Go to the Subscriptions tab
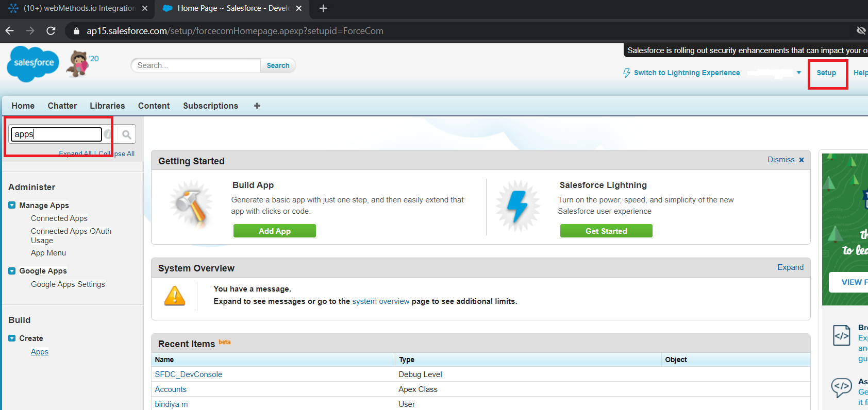868x410 pixels. pyautogui.click(x=210, y=106)
